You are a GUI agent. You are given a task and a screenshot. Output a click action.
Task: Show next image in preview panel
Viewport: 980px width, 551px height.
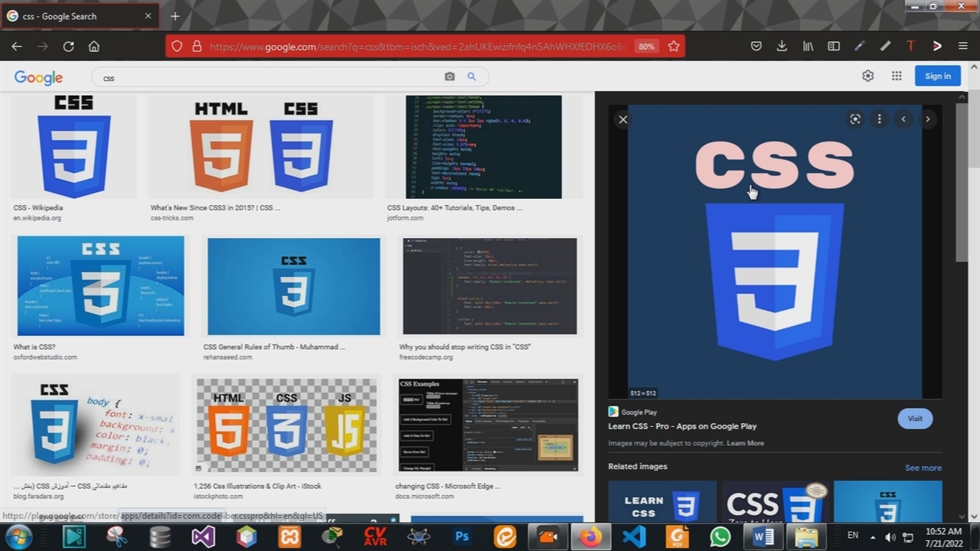click(927, 119)
